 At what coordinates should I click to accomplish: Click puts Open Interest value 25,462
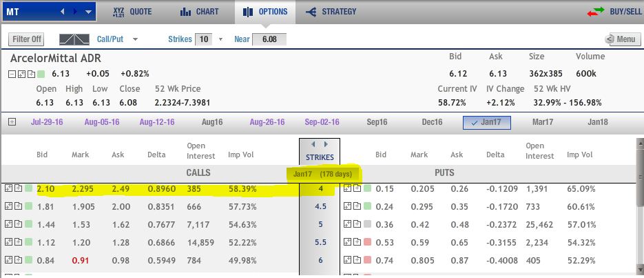pos(539,225)
